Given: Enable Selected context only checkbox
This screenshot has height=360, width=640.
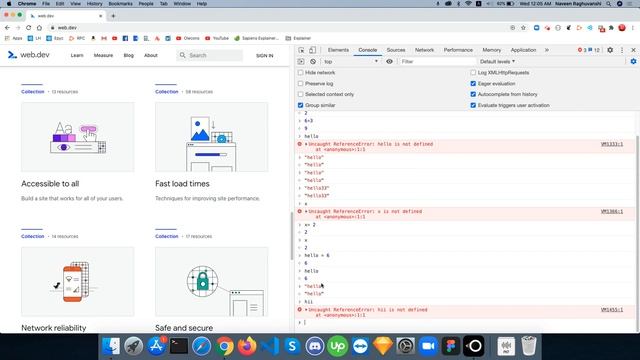Looking at the screenshot, I should (x=301, y=94).
